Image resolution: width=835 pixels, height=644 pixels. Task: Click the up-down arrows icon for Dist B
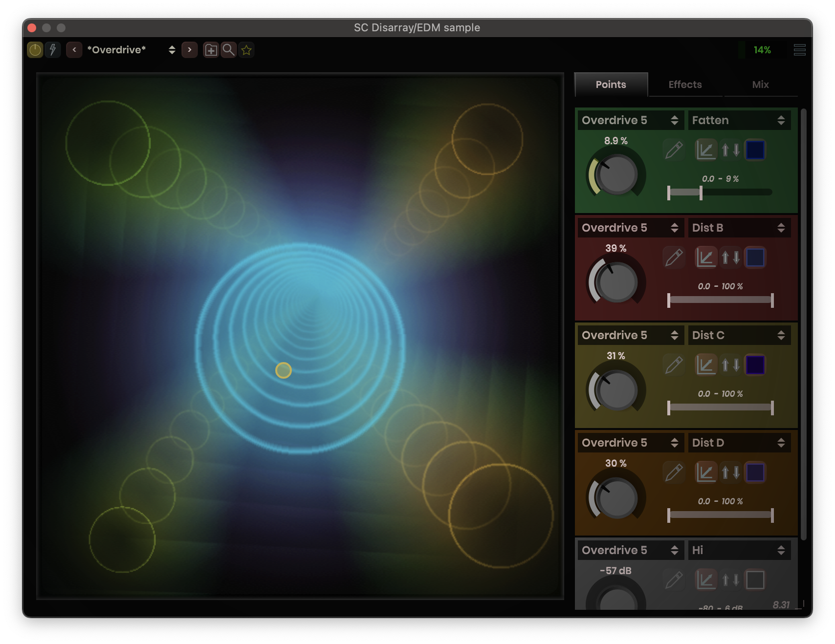731,258
